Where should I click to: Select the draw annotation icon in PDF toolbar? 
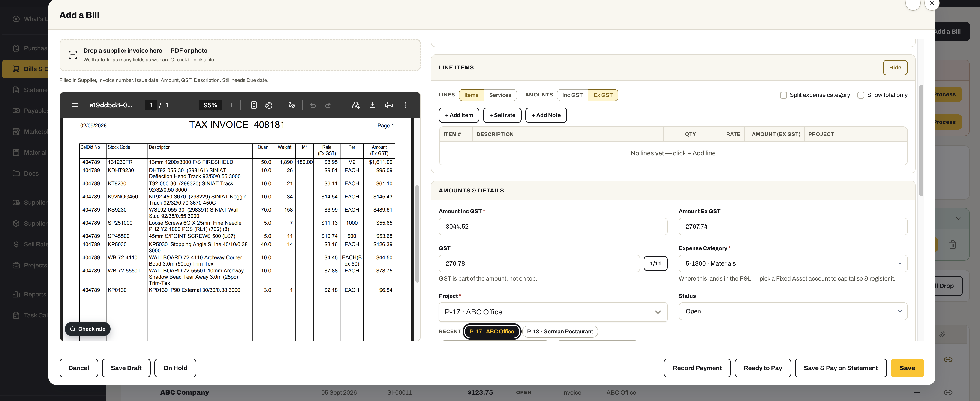[292, 105]
